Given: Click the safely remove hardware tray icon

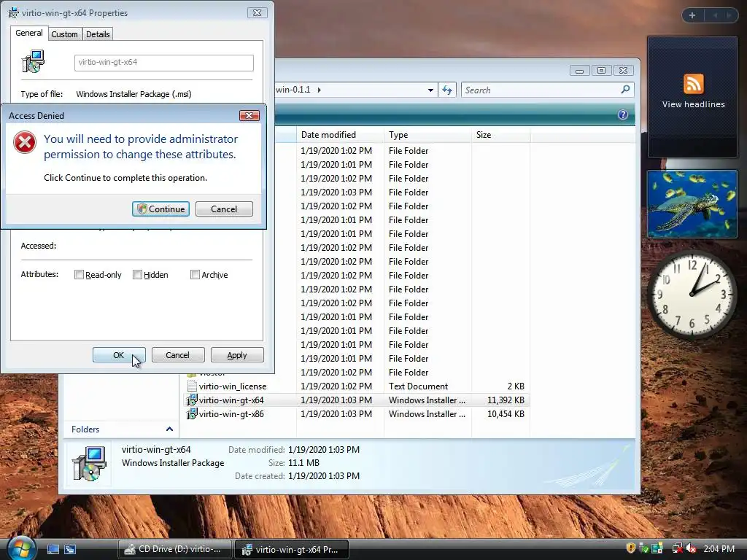Looking at the screenshot, I should (643, 548).
